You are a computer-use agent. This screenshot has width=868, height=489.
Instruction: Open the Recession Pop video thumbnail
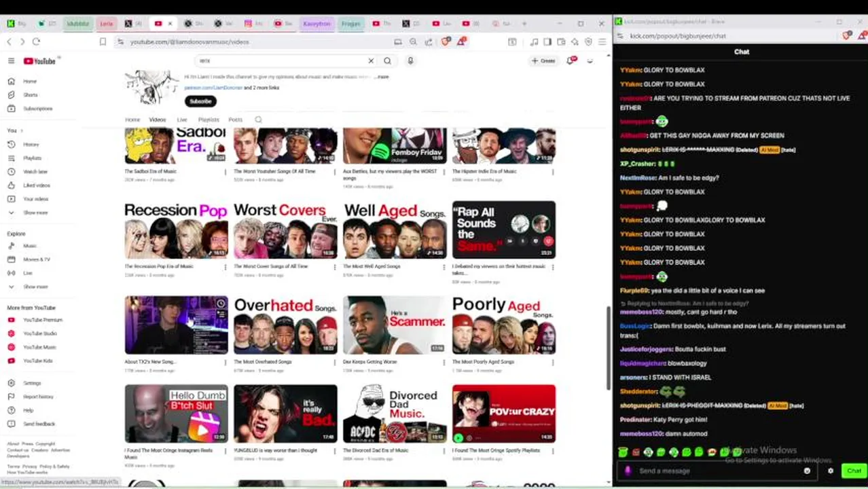pos(176,230)
